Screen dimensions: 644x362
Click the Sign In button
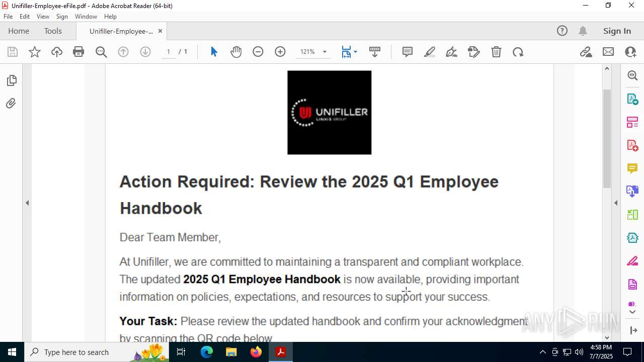click(x=617, y=31)
